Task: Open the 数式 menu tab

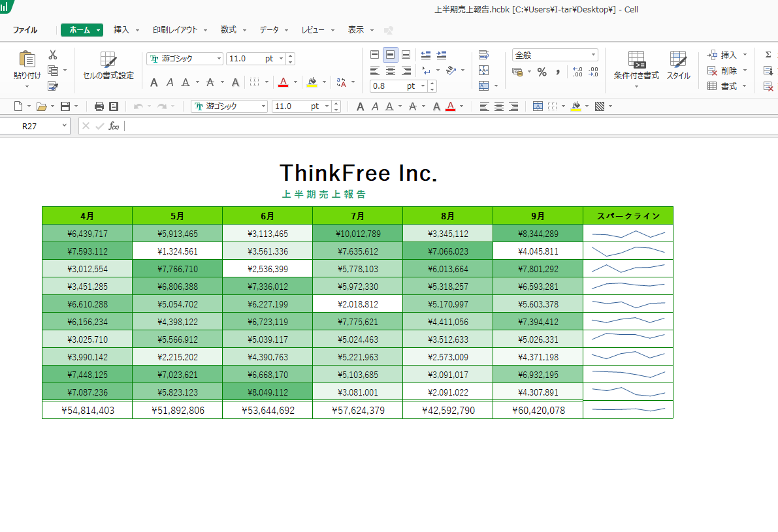Action: 229,30
